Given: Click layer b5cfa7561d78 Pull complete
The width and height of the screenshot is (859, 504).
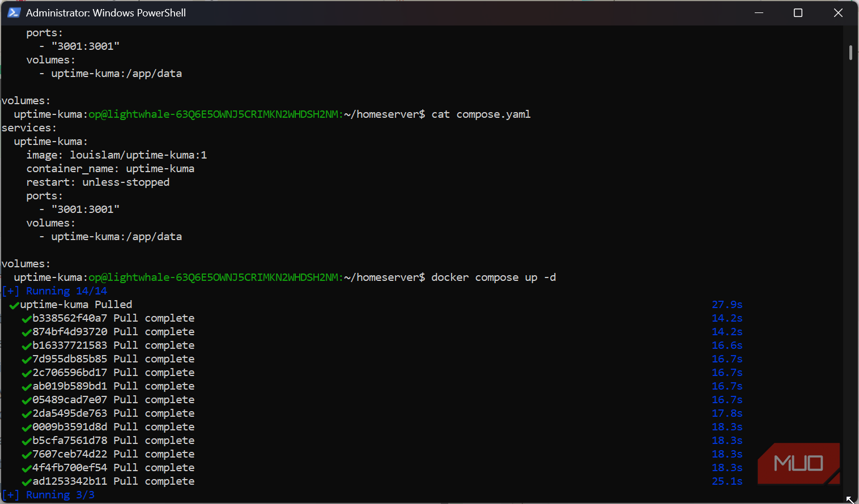Looking at the screenshot, I should 113,441.
